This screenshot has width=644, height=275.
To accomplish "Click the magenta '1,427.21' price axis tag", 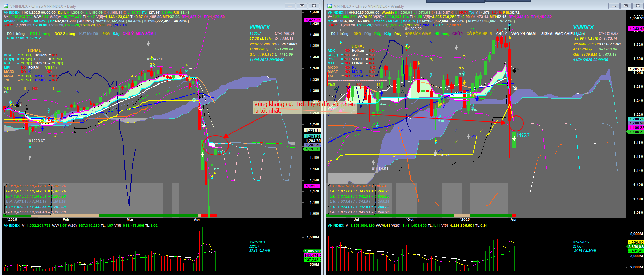I will coord(312,20).
